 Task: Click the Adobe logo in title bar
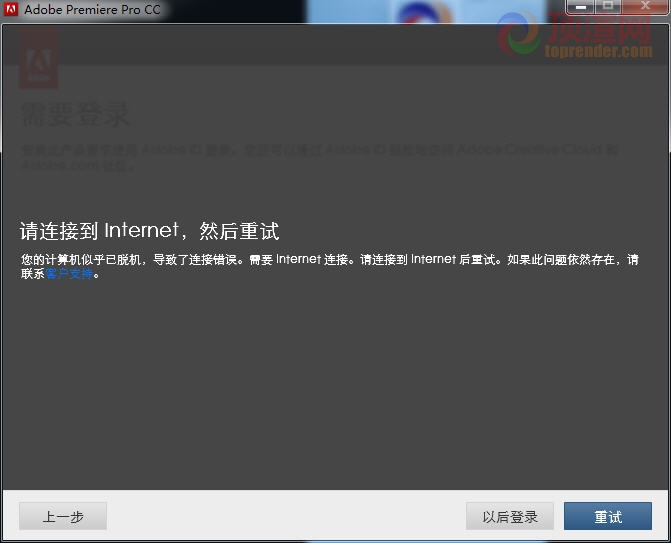coord(11,9)
